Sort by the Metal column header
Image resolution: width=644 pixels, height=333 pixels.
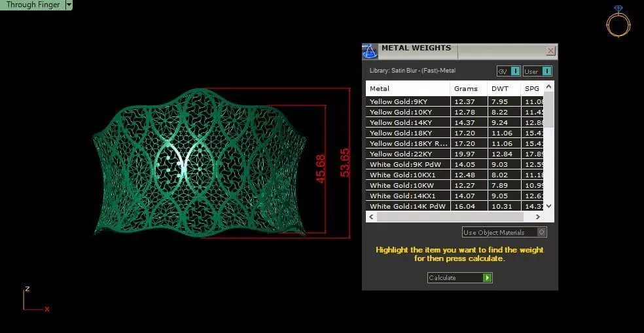[x=408, y=89]
